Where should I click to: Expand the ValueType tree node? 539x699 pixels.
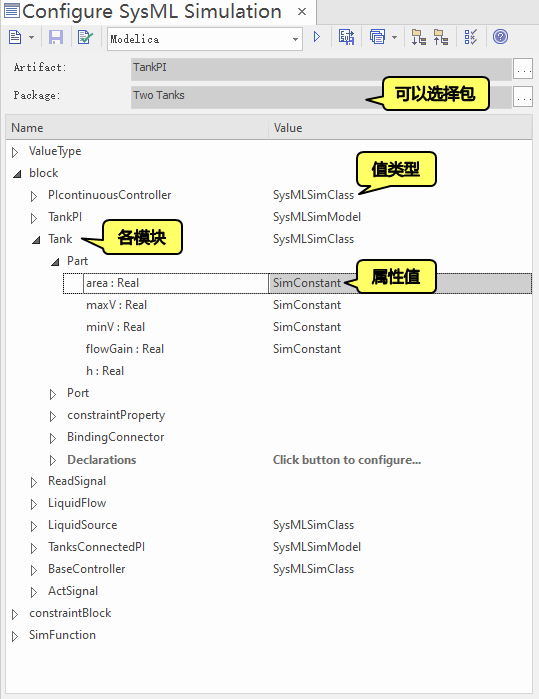(15, 152)
